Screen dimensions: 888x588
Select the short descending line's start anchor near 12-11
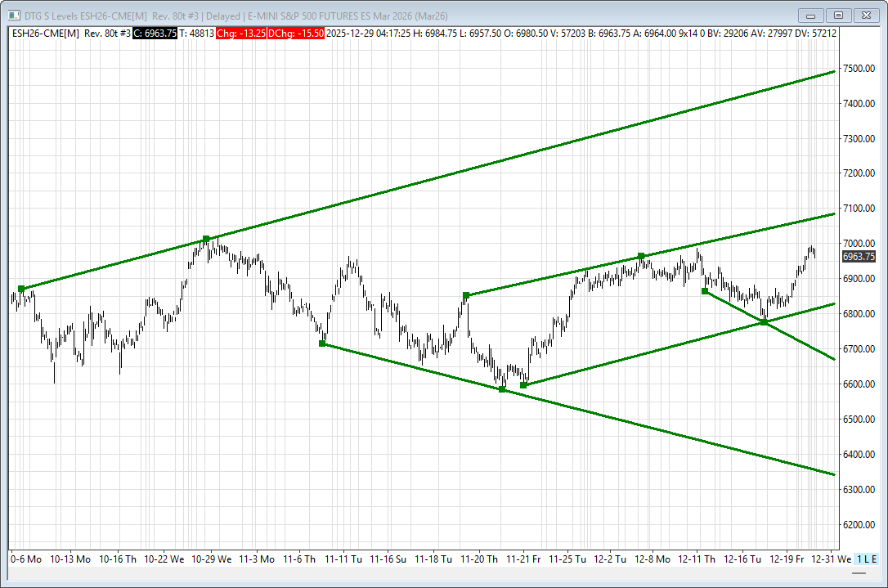705,291
